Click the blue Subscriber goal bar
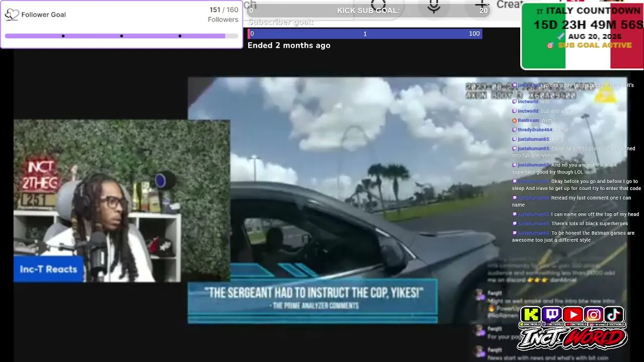Viewport: 644px width, 362px height. (365, 34)
